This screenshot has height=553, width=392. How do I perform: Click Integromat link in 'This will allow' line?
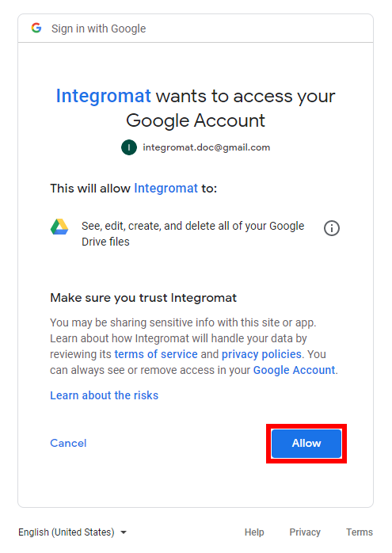coord(166,189)
